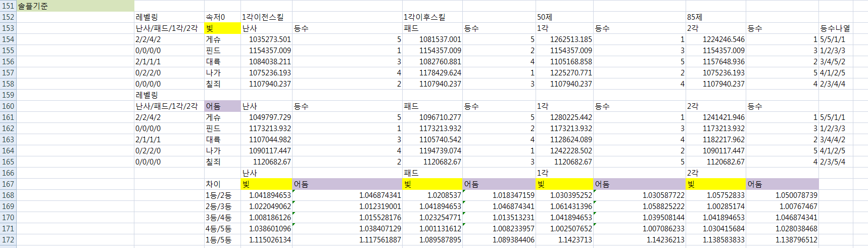Select the cell containing 1035273.501
868x248 pixels.
click(x=266, y=39)
